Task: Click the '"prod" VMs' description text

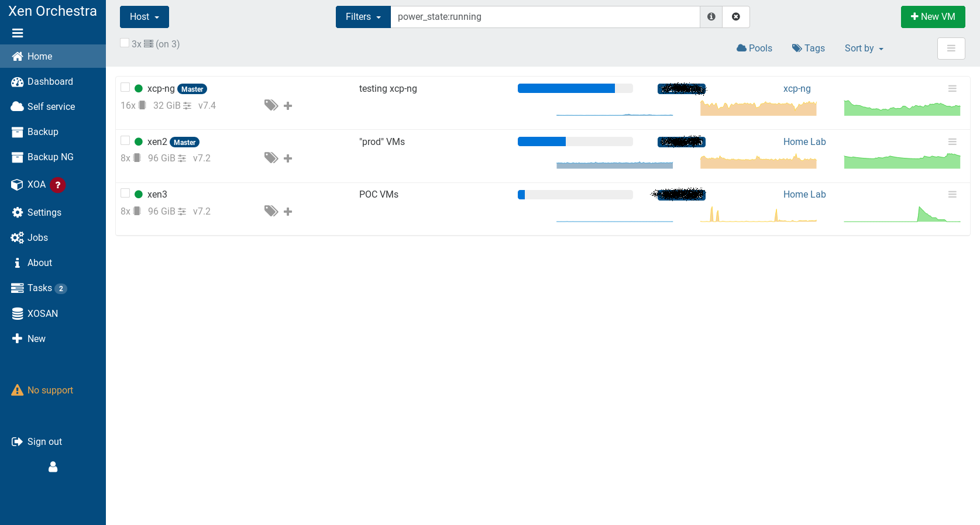Action: click(382, 141)
